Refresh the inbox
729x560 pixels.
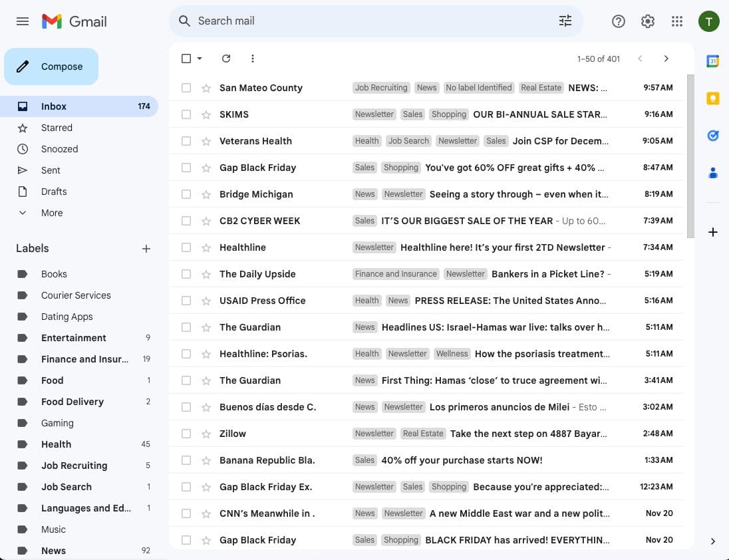point(226,59)
